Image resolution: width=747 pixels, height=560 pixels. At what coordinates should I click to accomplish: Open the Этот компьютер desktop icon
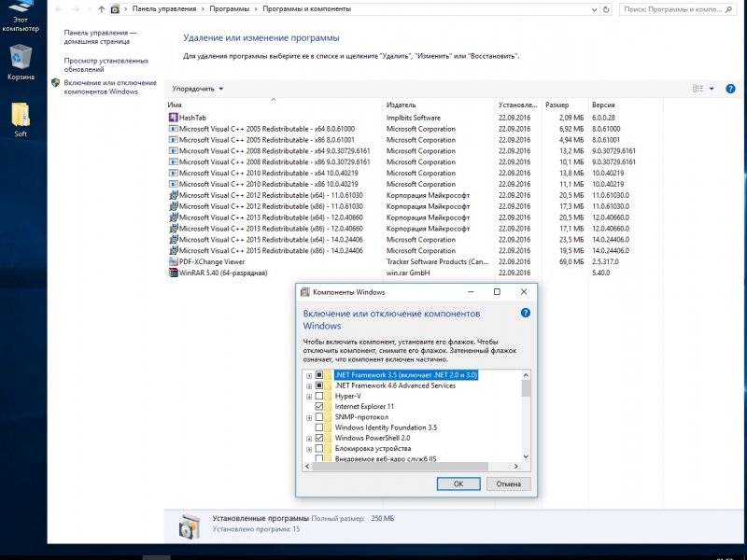tap(21, 17)
